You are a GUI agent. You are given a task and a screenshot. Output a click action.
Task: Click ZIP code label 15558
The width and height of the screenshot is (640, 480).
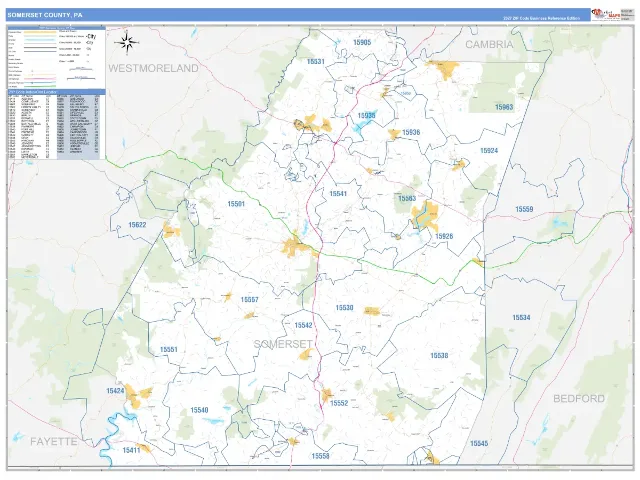tap(320, 456)
